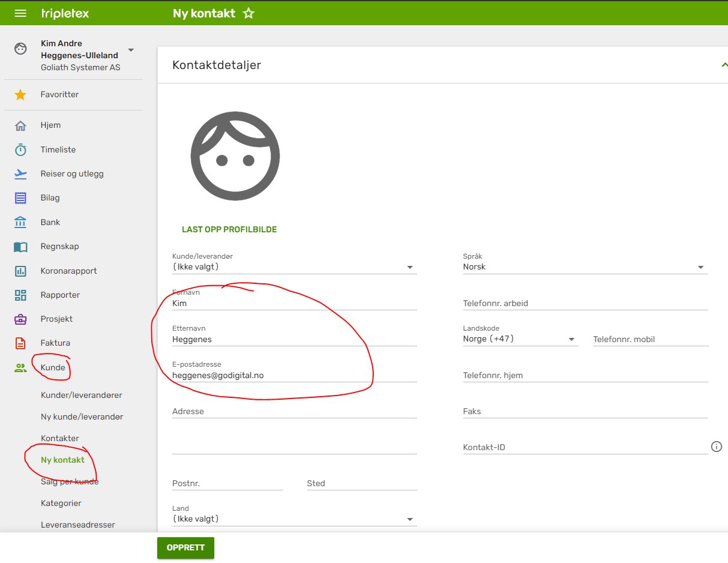Open the Kunde/leverandør dropdown
Viewport: 728px width, 563px height.
click(x=294, y=267)
